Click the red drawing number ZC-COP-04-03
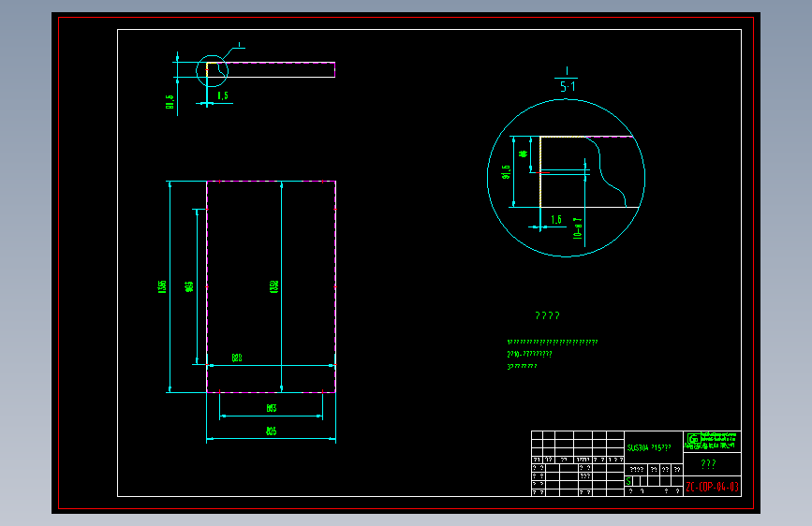This screenshot has width=812, height=526. [x=712, y=487]
